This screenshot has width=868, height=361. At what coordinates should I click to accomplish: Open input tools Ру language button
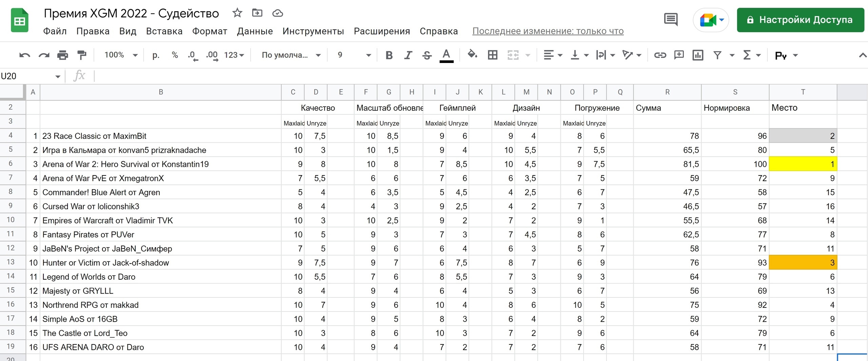pyautogui.click(x=781, y=56)
